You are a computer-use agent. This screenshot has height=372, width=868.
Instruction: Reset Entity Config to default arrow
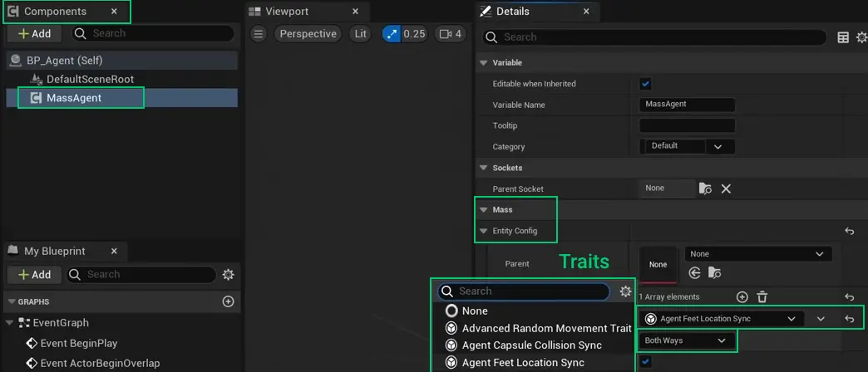click(850, 231)
